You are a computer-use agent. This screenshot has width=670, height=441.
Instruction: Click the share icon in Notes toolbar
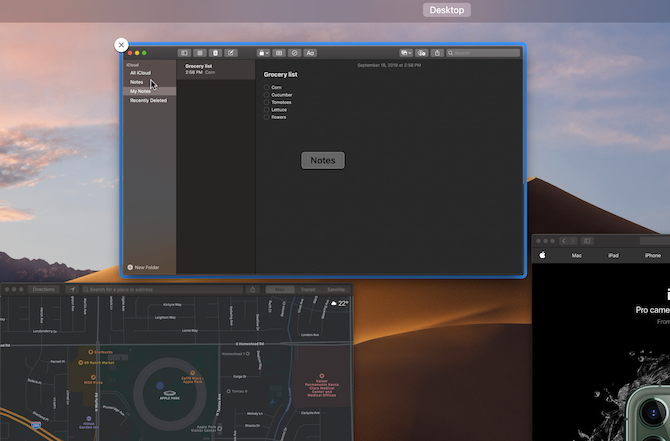pos(437,52)
